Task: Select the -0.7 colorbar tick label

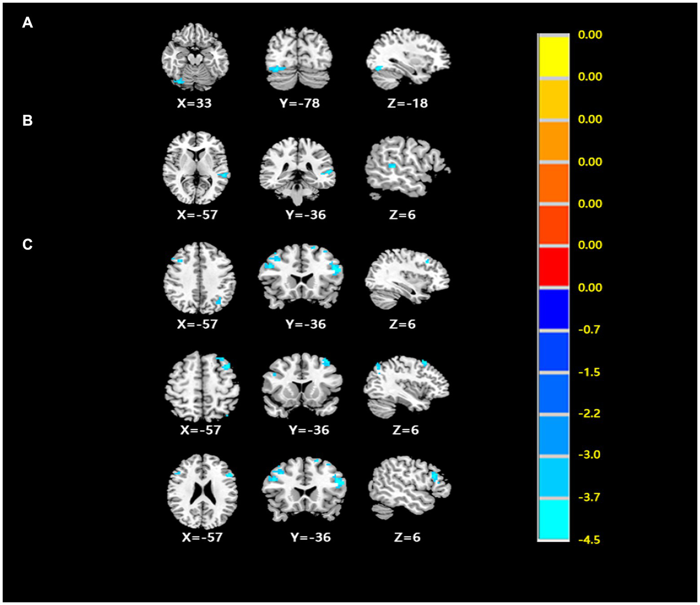Action: [x=589, y=329]
